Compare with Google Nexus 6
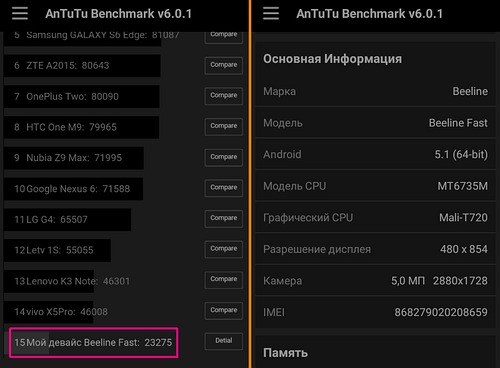 [224, 188]
